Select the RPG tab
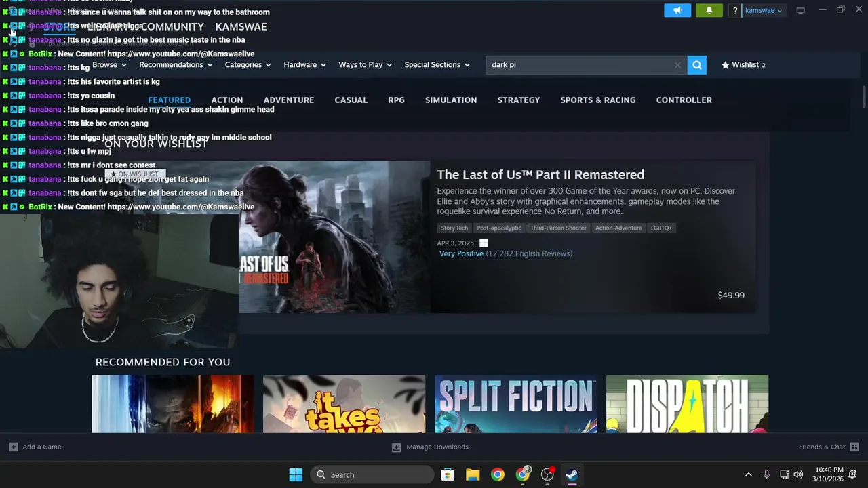This screenshot has height=488, width=868. click(x=397, y=100)
